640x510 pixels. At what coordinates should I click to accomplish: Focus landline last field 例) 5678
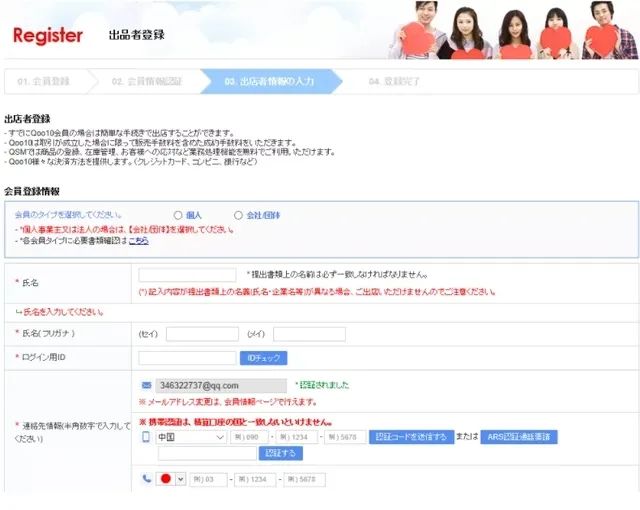tap(304, 479)
